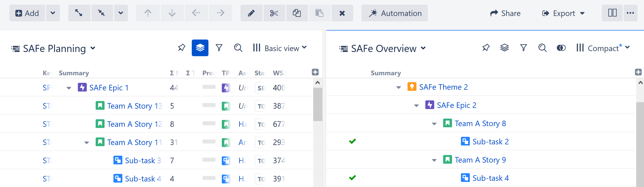Image resolution: width=644 pixels, height=187 pixels.
Task: Click the Copy icon in toolbar
Action: [297, 13]
